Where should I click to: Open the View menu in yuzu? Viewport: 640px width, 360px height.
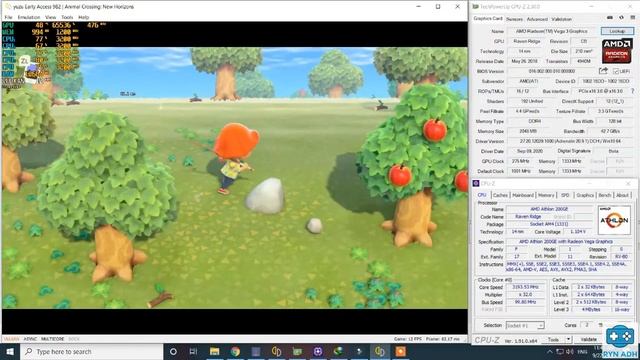coord(51,18)
